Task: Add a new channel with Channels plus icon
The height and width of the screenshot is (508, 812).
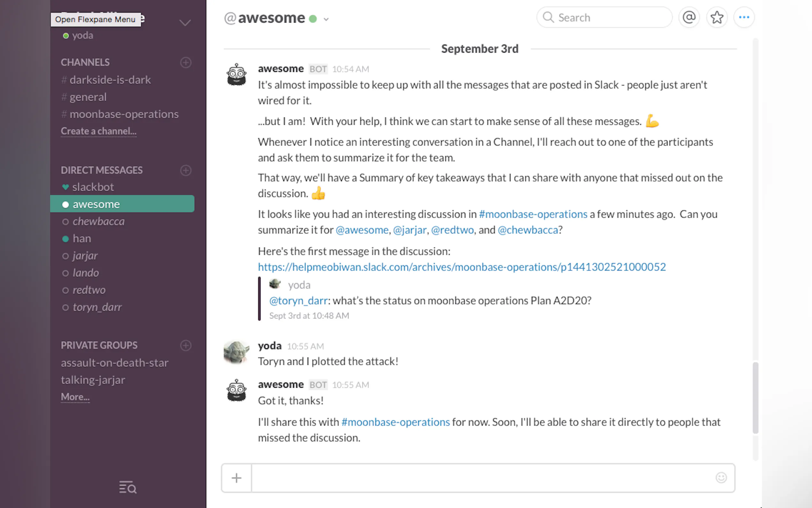Action: [x=186, y=62]
